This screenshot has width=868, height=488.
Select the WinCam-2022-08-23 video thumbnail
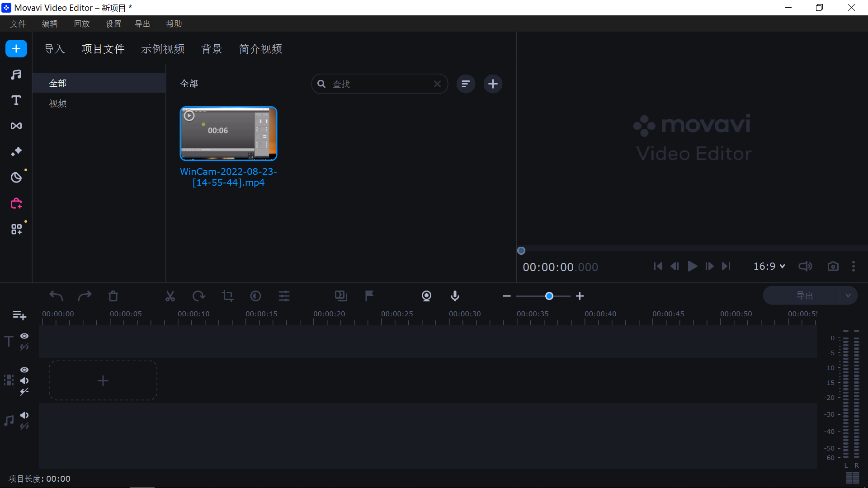tap(229, 134)
